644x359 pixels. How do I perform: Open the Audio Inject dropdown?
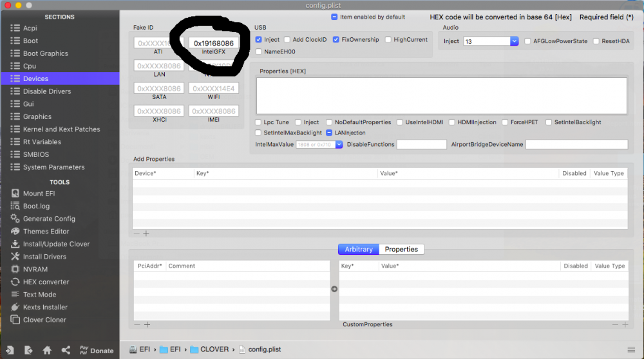[514, 41]
